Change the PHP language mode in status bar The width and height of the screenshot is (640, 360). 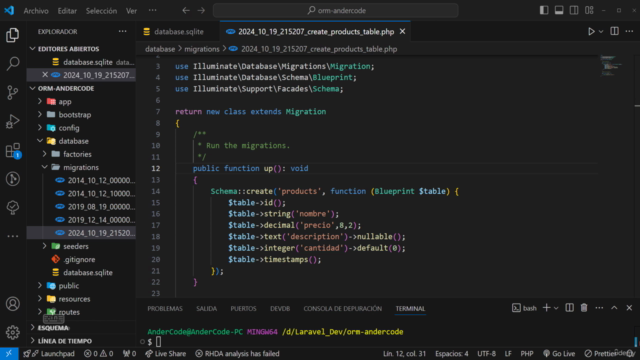(527, 353)
